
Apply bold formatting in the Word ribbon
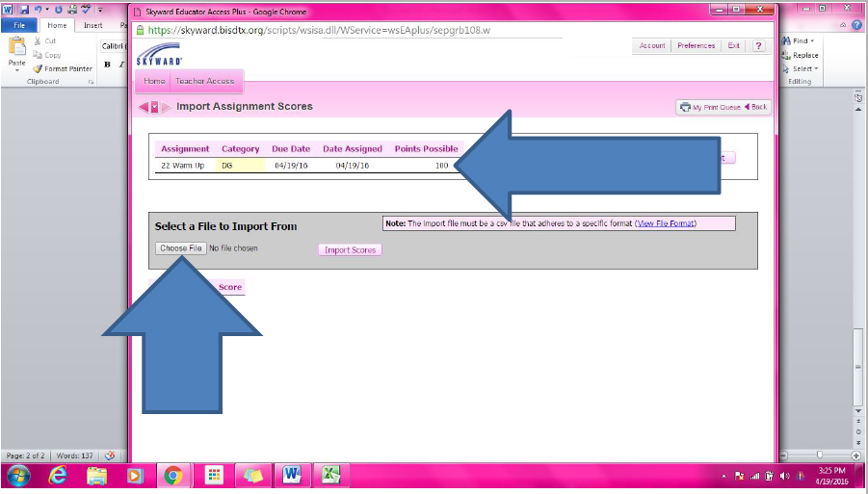tap(108, 65)
